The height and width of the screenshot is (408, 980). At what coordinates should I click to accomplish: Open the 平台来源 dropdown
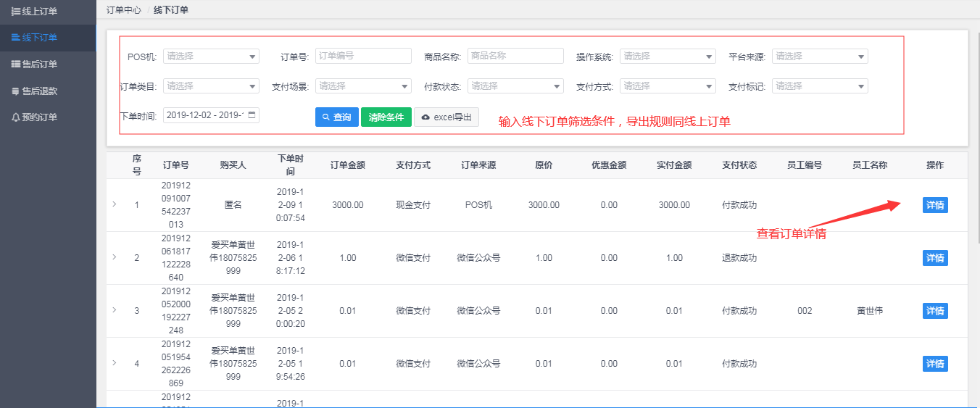click(x=820, y=56)
